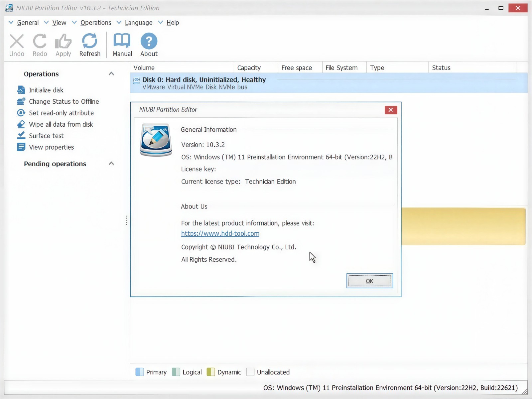
Task: Click the Primary legend color swatch
Action: (x=140, y=372)
